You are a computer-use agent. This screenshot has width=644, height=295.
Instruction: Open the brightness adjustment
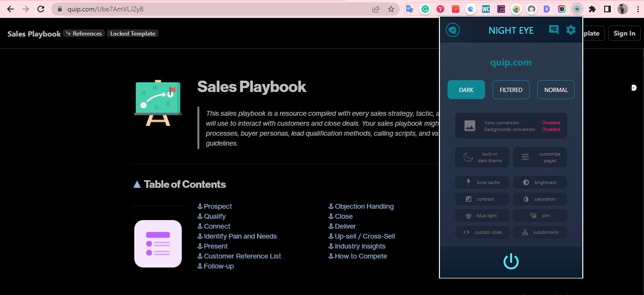pos(540,182)
